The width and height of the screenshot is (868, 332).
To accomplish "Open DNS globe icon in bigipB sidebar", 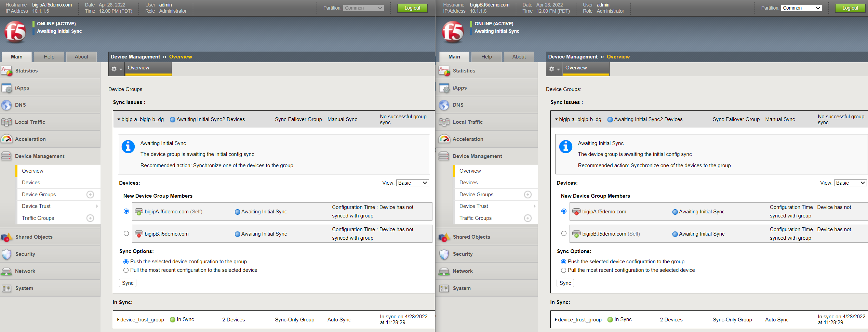I will pyautogui.click(x=444, y=105).
